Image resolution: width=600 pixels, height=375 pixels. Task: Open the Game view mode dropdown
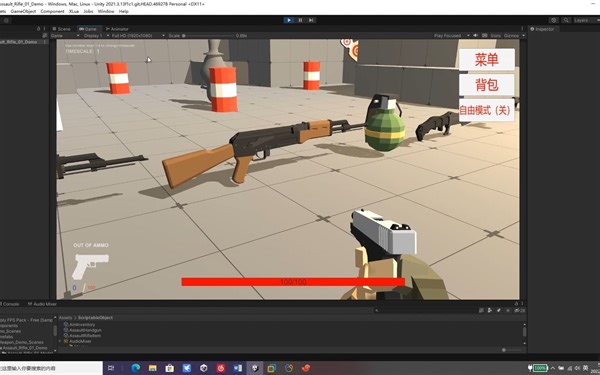65,36
